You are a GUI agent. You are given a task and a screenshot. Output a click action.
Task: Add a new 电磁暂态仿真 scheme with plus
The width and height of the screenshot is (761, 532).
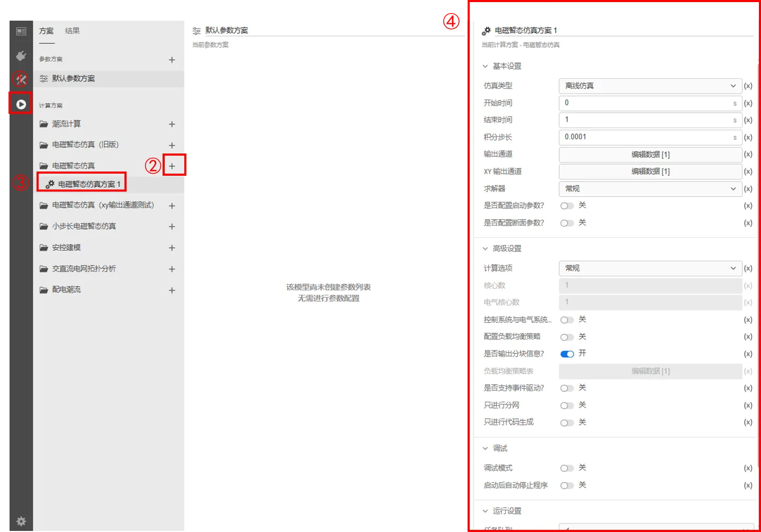[172, 166]
